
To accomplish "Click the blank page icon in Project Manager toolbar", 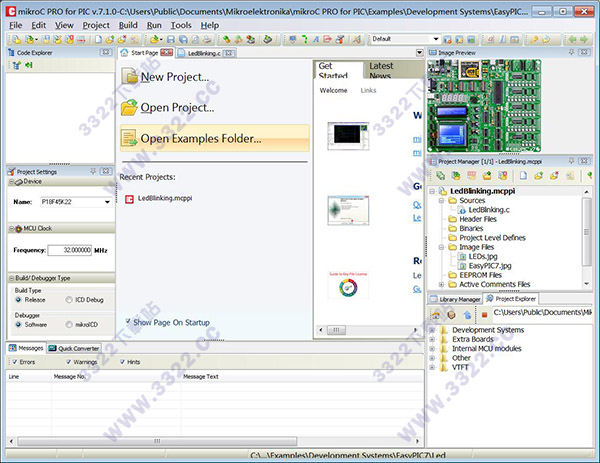I will (523, 176).
